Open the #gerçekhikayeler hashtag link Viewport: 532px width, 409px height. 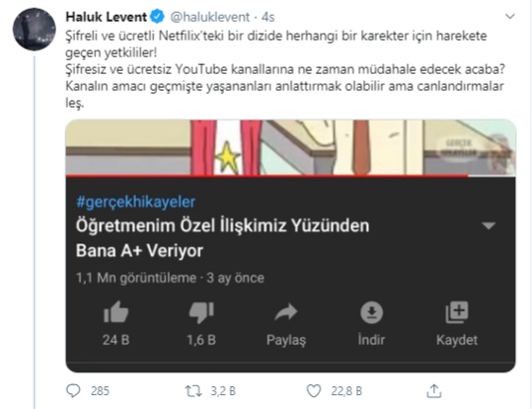coord(136,202)
